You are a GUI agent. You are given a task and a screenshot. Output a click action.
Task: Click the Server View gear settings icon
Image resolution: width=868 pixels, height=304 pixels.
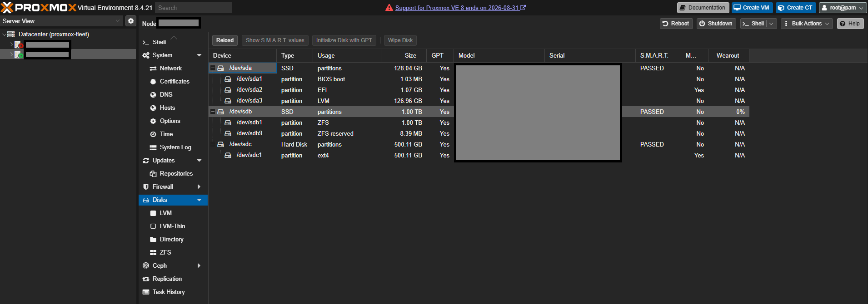131,21
